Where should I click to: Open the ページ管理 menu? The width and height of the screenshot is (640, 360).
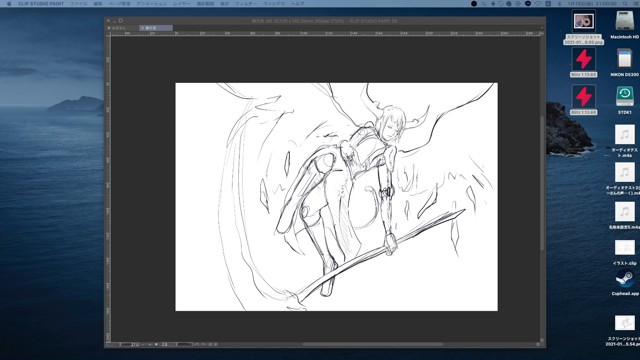(x=120, y=4)
